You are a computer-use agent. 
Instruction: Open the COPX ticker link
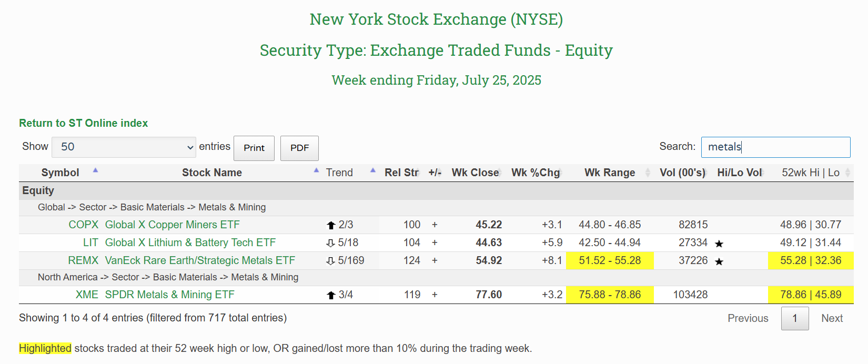coord(84,225)
